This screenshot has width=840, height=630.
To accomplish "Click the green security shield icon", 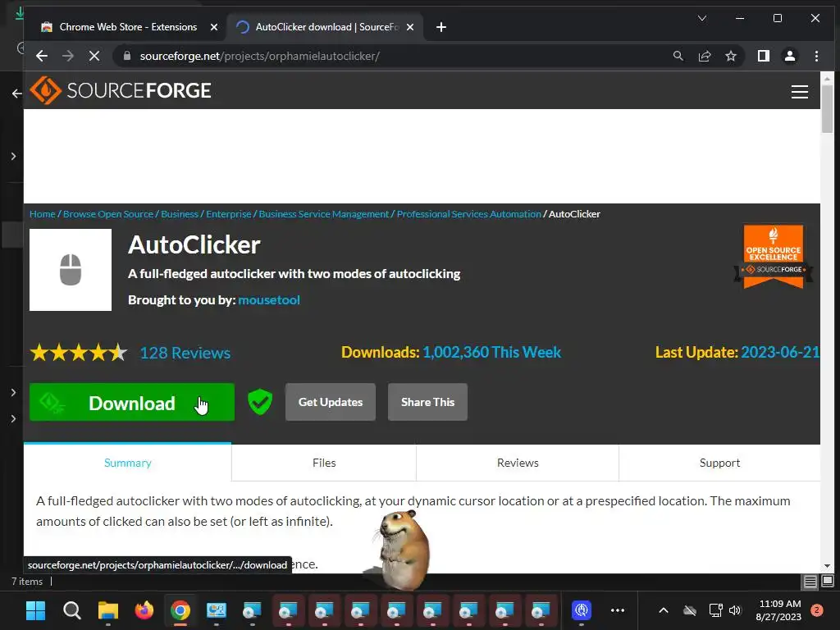I will point(260,402).
